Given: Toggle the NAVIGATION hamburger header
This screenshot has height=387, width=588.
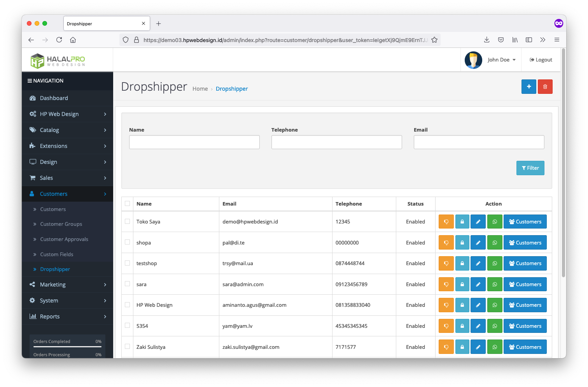Looking at the screenshot, I should point(45,81).
